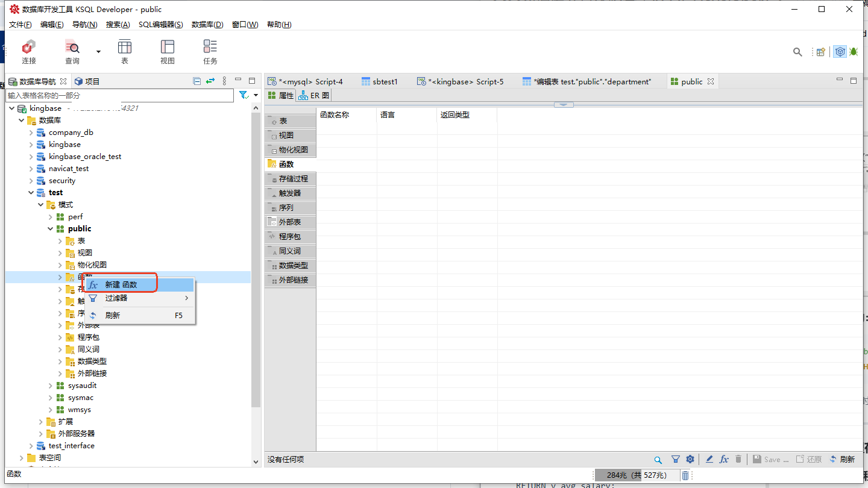The height and width of the screenshot is (488, 868).
Task: Expand the company_db database node
Action: click(x=31, y=133)
